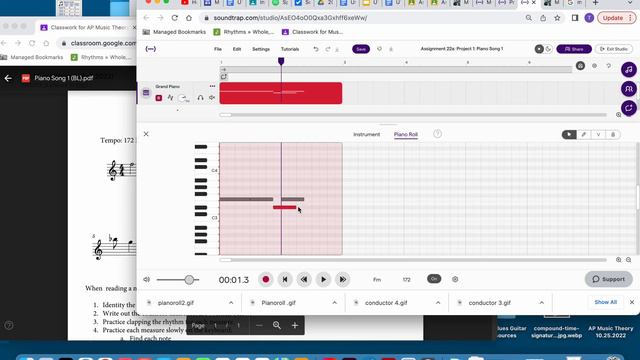The image size is (640, 360).
Task: Exit the Soundtrap studio
Action: (614, 49)
